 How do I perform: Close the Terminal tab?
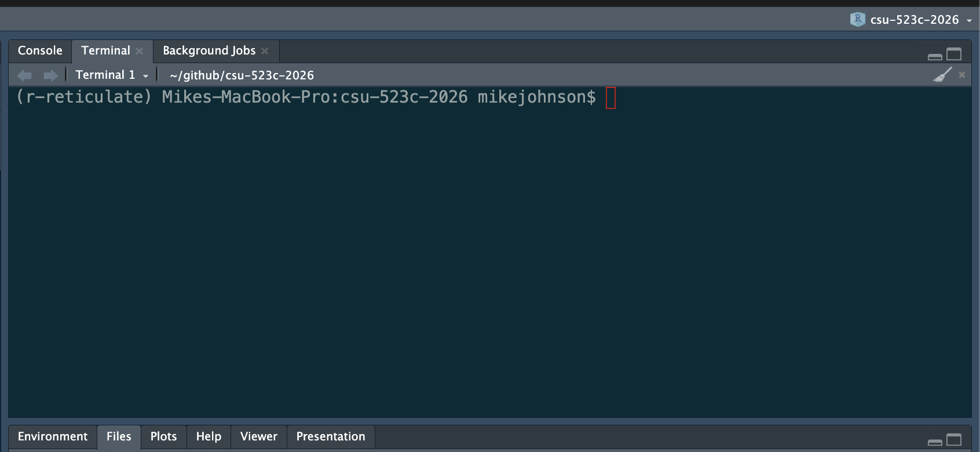(x=140, y=51)
